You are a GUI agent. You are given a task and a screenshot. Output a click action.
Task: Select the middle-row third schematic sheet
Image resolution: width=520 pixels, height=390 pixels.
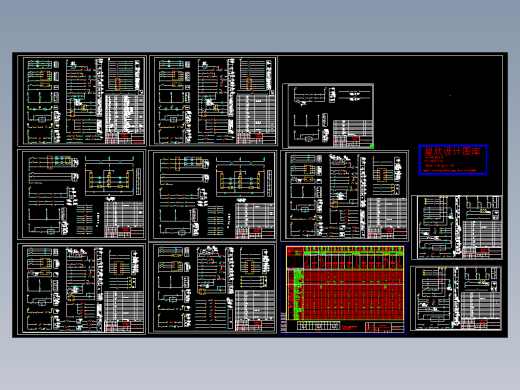click(345, 196)
